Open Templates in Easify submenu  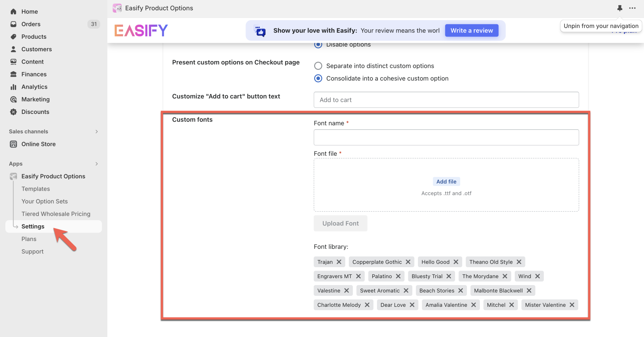click(x=36, y=189)
